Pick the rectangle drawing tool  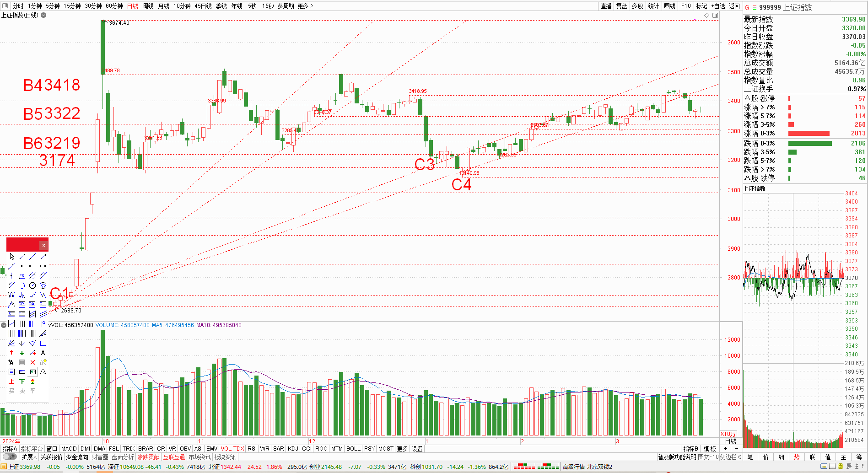43,344
